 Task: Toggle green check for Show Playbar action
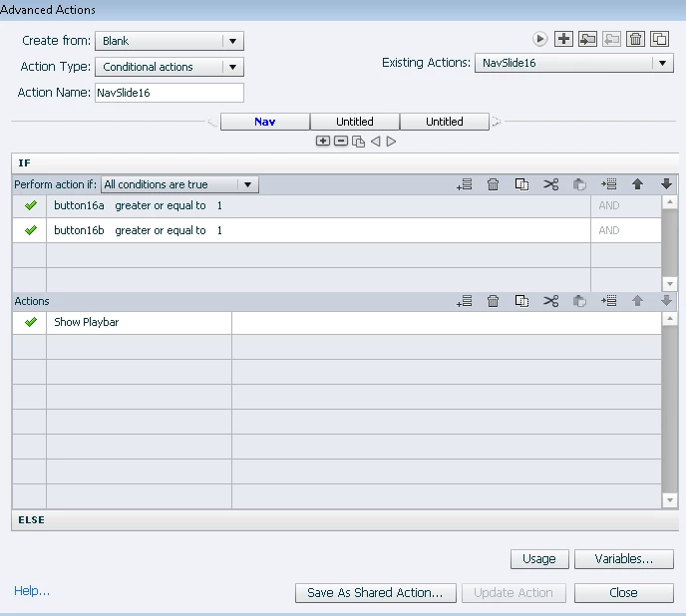pyautogui.click(x=31, y=322)
